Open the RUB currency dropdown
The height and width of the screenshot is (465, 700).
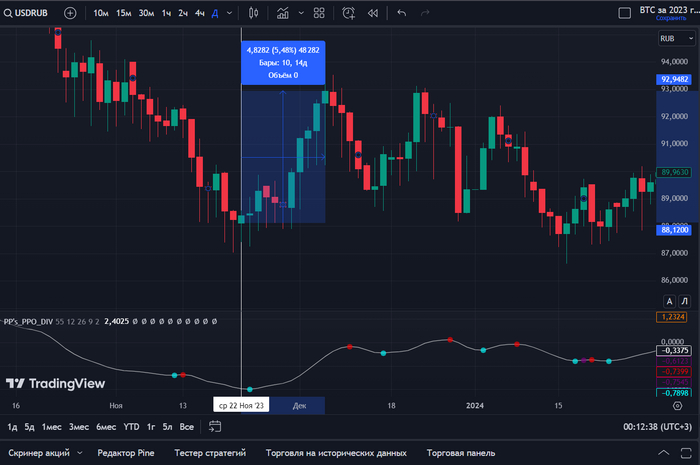point(669,38)
